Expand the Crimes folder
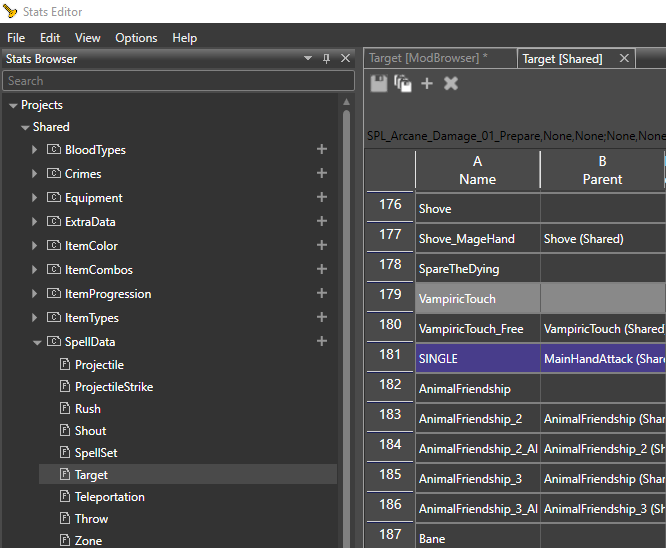This screenshot has height=548, width=666. click(x=36, y=174)
